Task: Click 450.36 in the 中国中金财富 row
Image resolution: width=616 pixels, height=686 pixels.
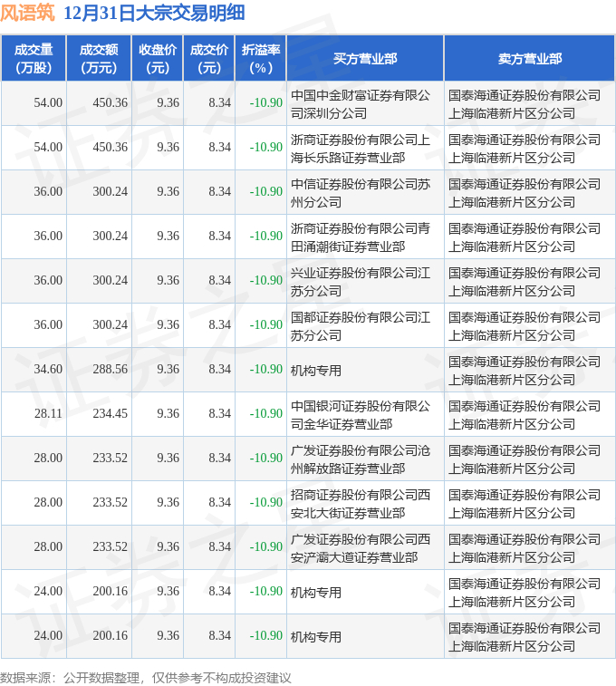Action: point(111,102)
